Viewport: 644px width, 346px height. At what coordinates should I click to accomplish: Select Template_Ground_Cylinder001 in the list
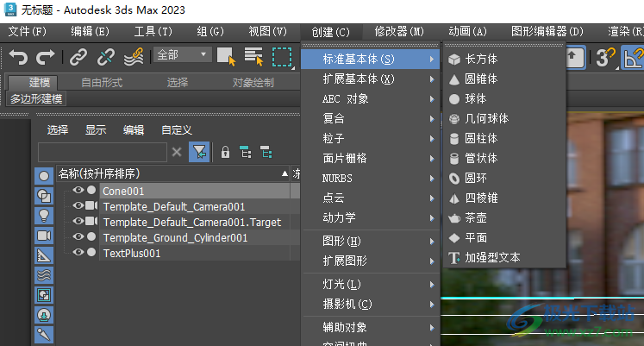196,237
